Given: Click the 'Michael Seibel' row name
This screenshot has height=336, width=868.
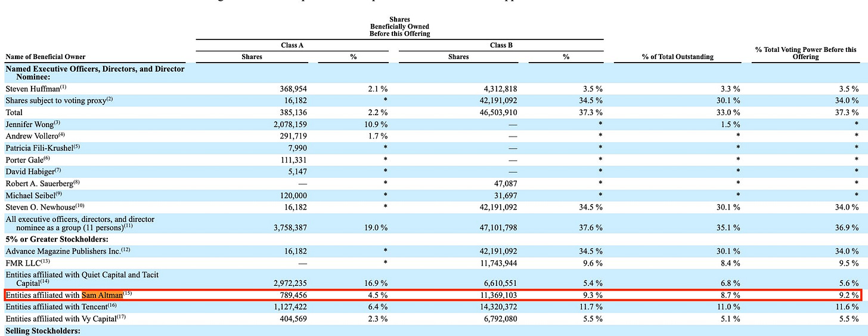Looking at the screenshot, I should tap(32, 195).
